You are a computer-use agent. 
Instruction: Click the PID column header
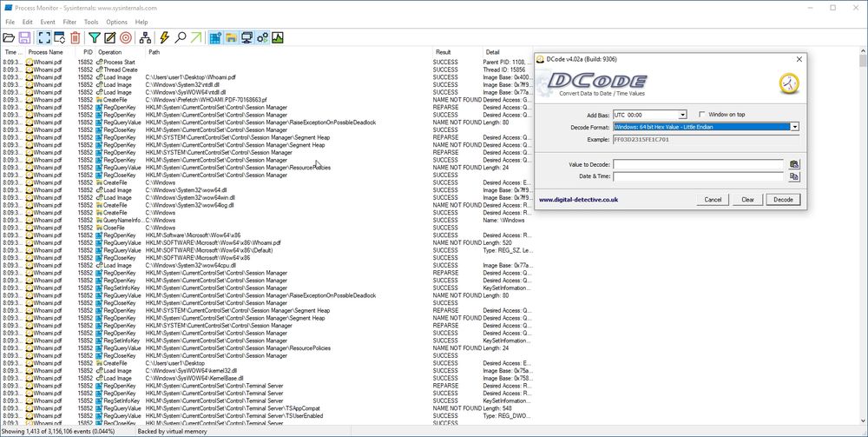tap(88, 52)
